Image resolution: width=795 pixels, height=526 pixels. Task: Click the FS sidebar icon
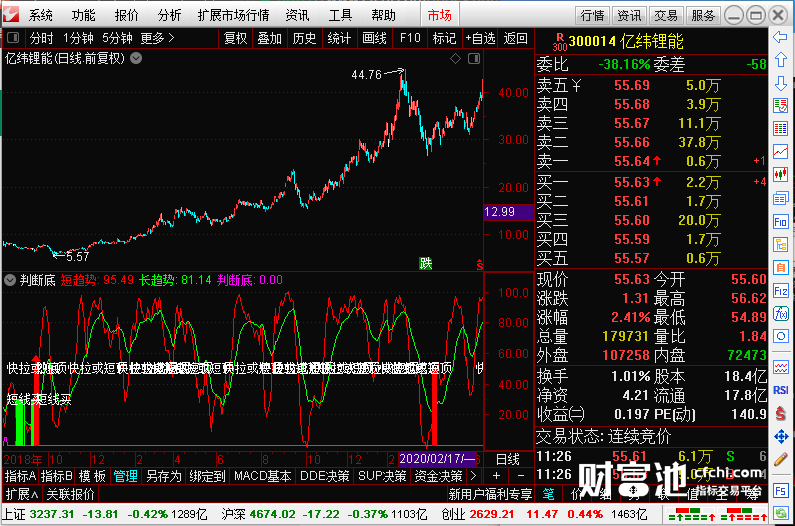(x=780, y=490)
